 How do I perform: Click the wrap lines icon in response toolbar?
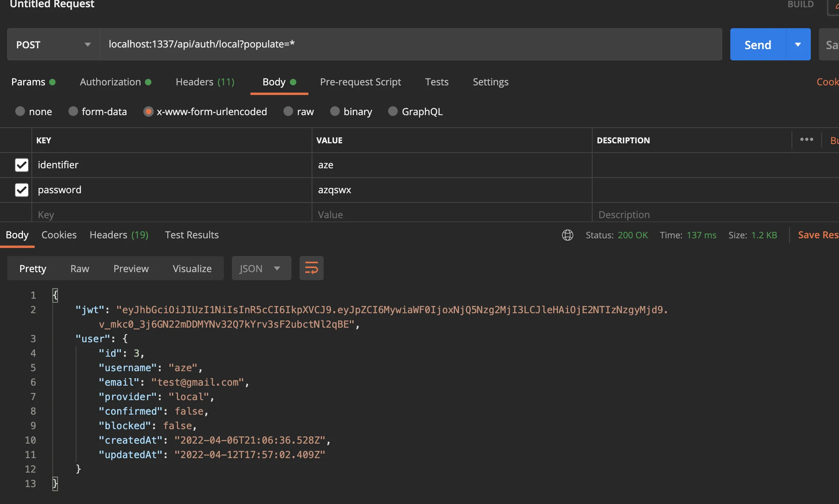tap(311, 268)
